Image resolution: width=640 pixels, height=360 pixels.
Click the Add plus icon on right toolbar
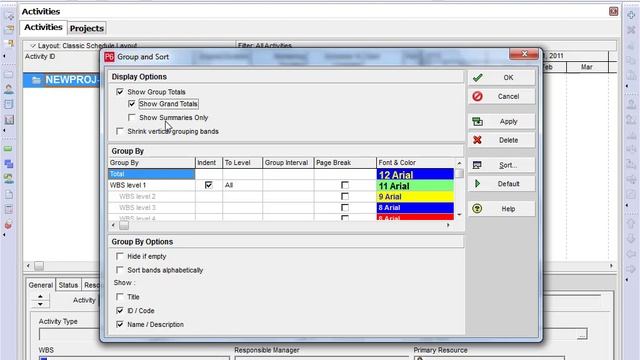(x=631, y=15)
